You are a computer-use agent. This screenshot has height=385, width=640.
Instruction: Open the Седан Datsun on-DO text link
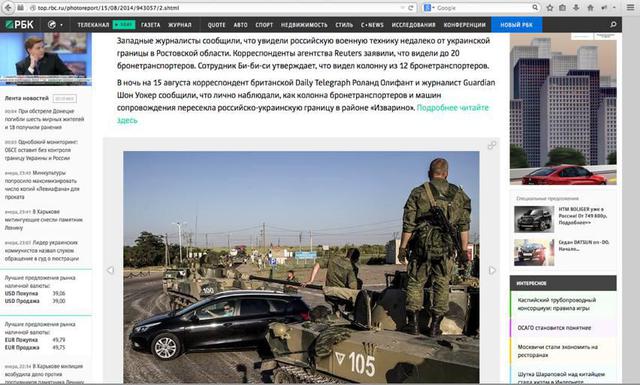point(584,245)
